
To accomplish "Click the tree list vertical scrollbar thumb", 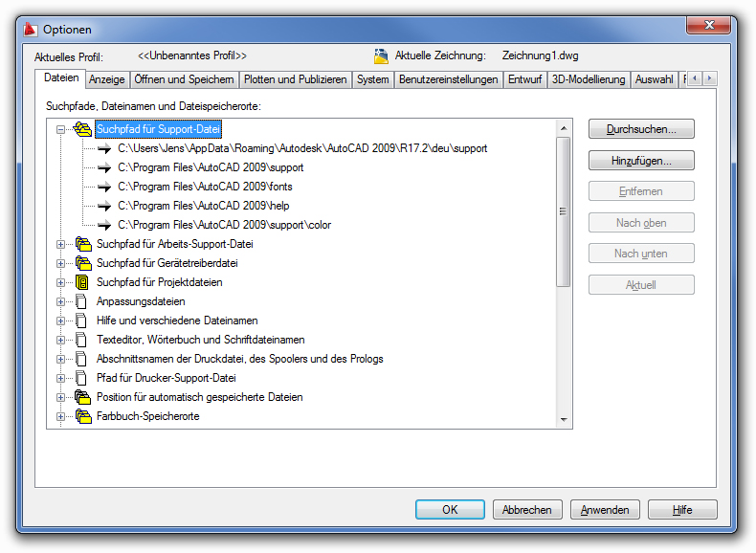I will [x=564, y=210].
